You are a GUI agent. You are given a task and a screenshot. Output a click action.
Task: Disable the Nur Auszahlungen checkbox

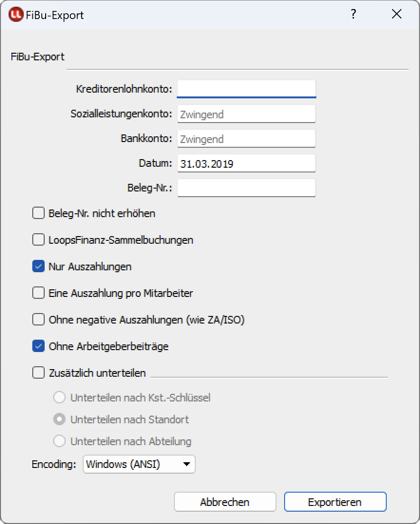38,266
